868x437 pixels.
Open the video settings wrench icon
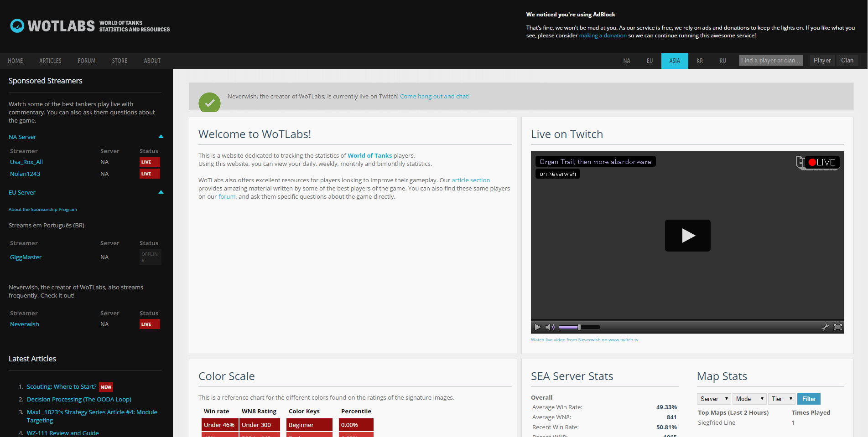[825, 327]
